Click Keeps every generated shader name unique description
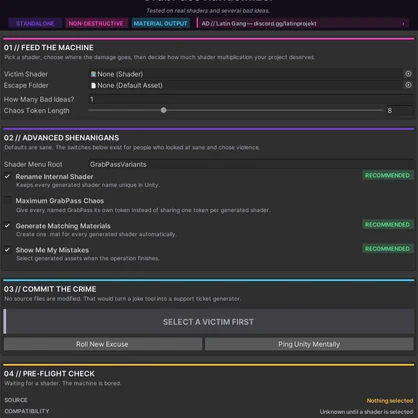 [x=88, y=185]
